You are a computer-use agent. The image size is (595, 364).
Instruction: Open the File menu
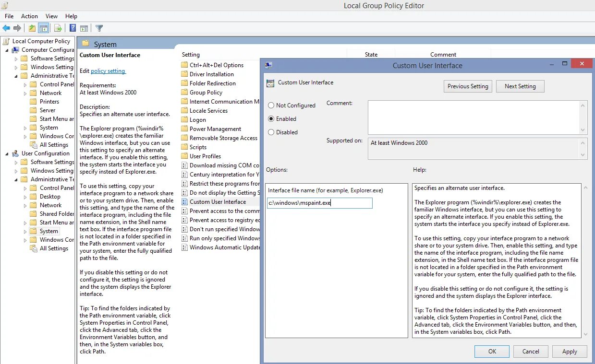[9, 16]
